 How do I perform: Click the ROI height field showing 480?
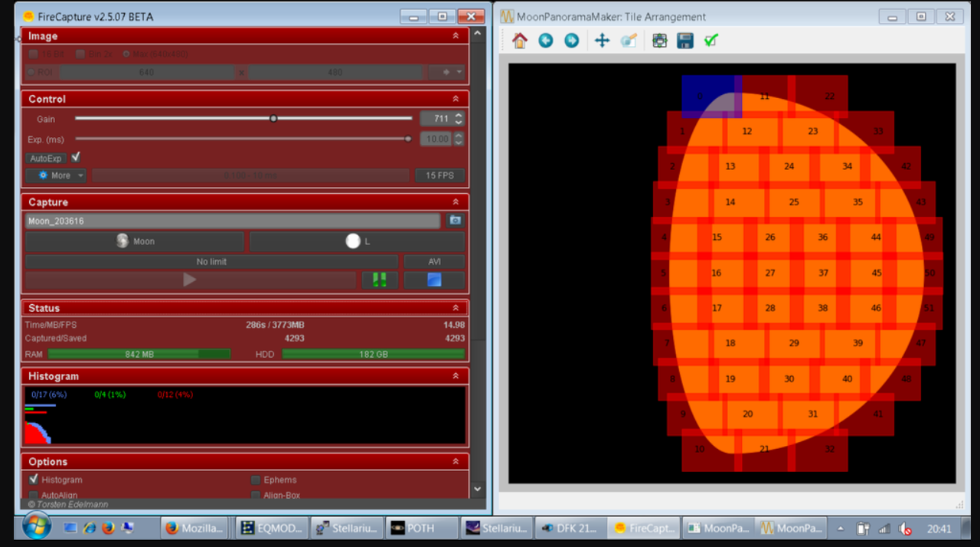(x=335, y=72)
